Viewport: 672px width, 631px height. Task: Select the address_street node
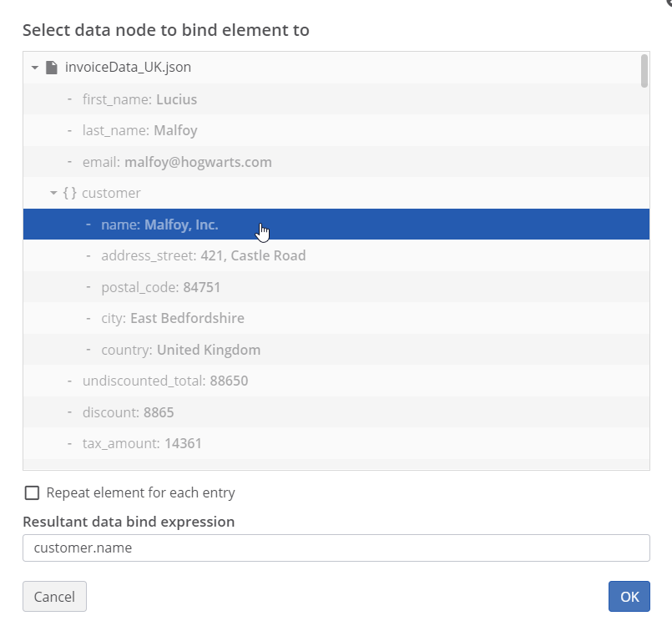point(203,255)
